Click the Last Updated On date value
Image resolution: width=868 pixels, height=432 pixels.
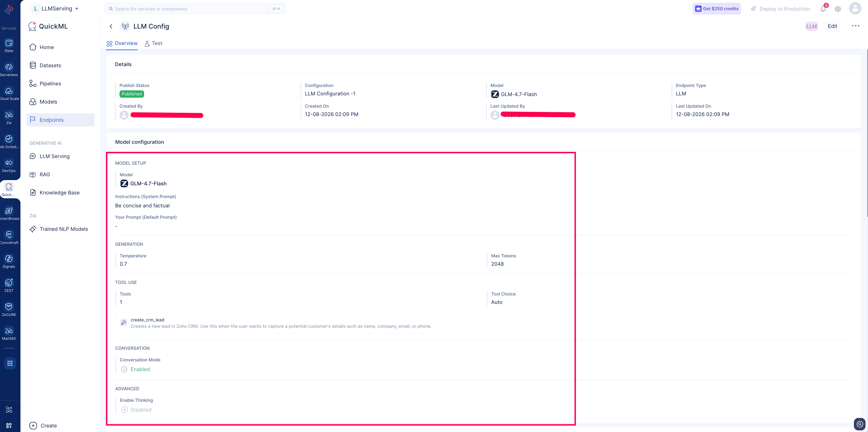click(703, 114)
